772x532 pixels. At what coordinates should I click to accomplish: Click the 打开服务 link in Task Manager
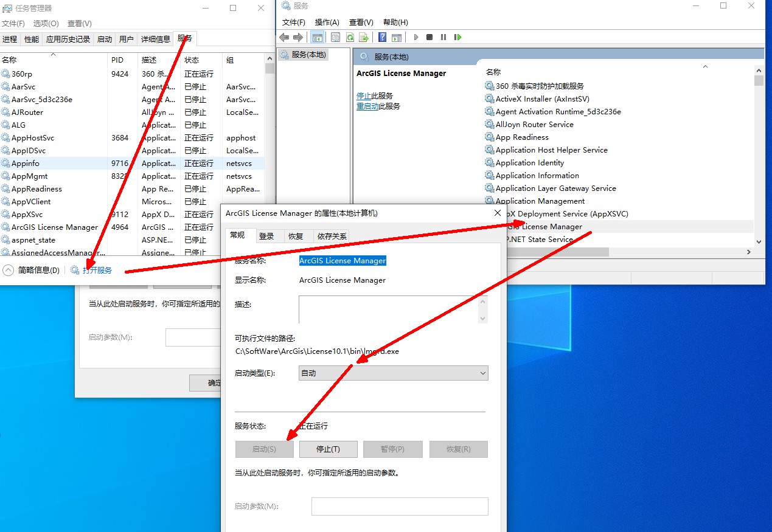97,270
